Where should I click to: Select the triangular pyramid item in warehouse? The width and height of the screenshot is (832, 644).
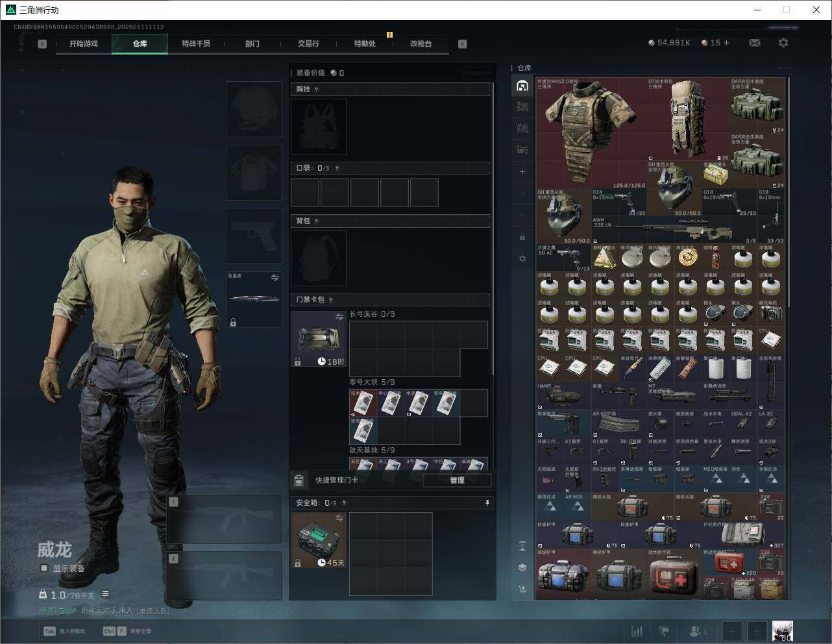point(604,258)
